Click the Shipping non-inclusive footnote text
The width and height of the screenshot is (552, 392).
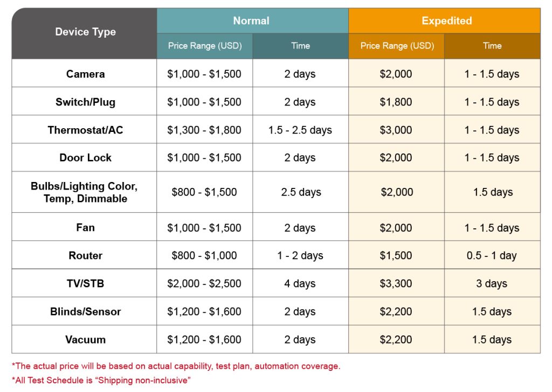[x=101, y=380]
